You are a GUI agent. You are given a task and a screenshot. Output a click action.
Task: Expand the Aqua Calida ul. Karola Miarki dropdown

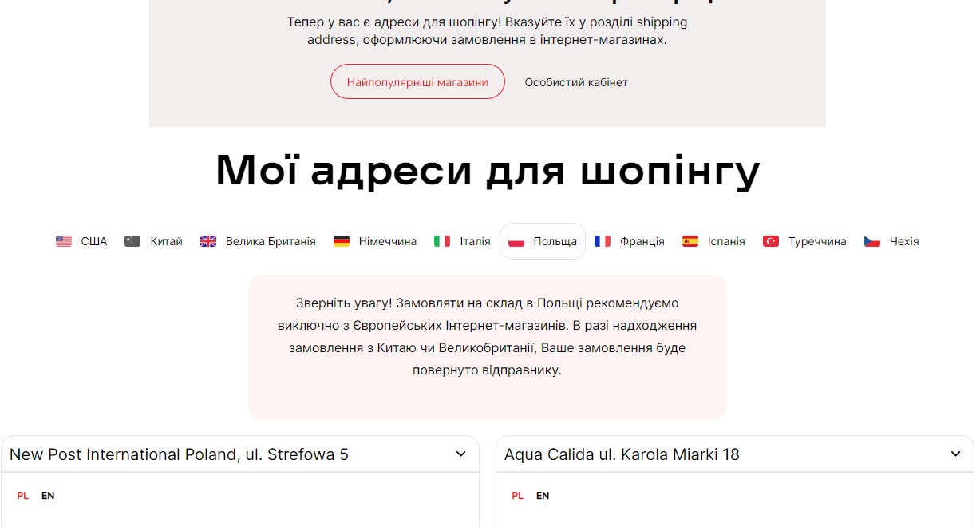[x=734, y=454]
